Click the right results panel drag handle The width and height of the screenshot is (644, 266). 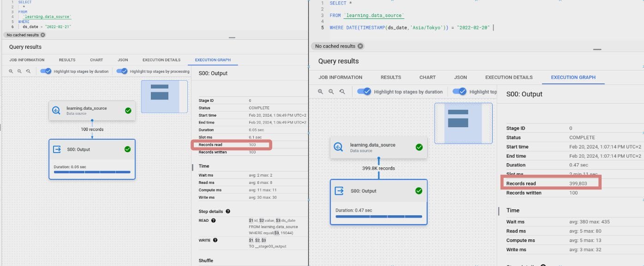[x=597, y=49]
